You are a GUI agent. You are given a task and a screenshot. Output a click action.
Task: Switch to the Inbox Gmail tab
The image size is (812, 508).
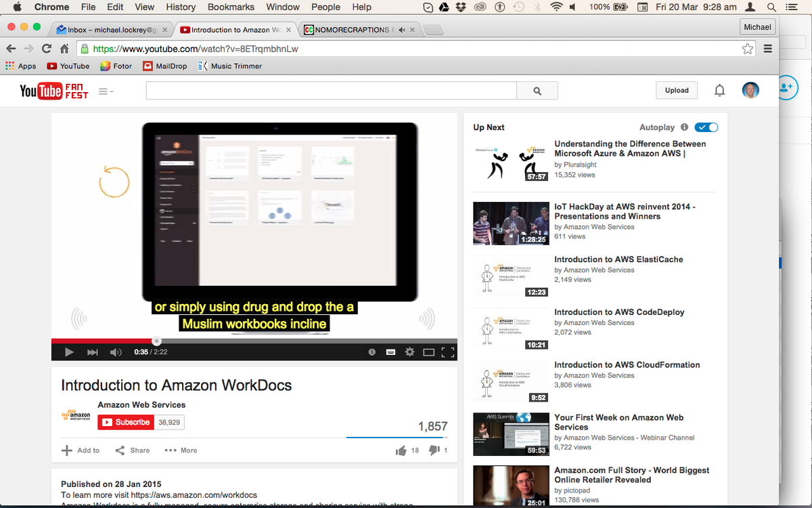113,30
